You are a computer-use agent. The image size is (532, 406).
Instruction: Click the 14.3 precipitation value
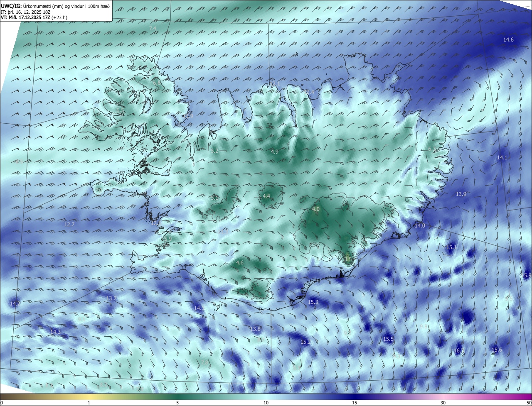(x=55, y=332)
